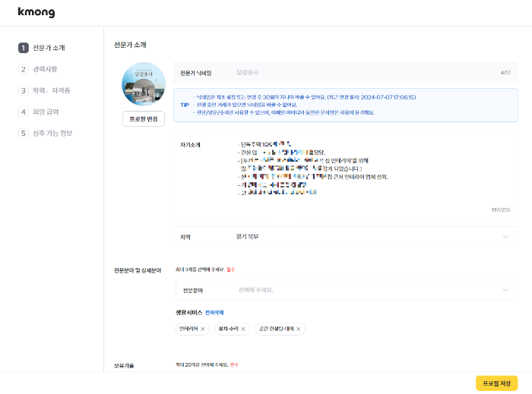Viewport: 532px width, 394px height.
Task: Remove the 공간 컨설팅·대여 tag
Action: pos(298,329)
